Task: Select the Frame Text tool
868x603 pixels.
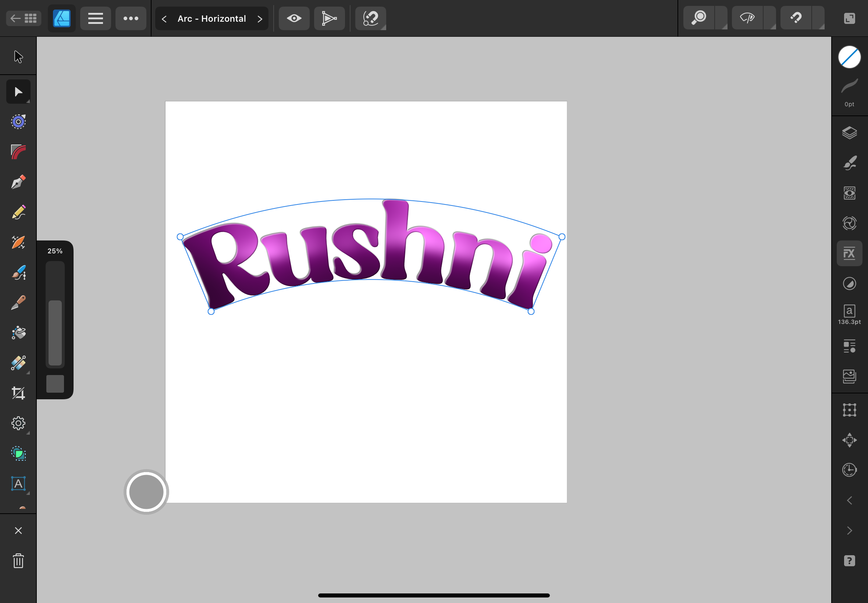Action: point(18,484)
